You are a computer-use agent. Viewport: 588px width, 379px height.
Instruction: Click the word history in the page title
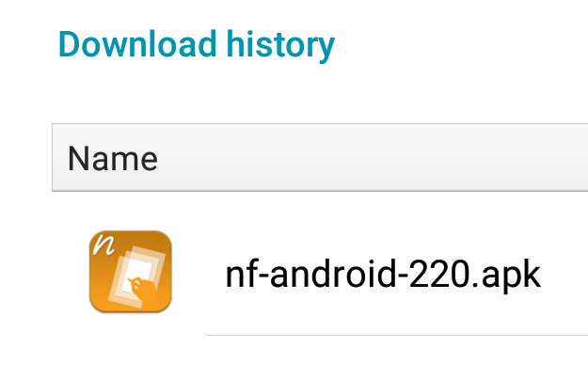click(280, 45)
